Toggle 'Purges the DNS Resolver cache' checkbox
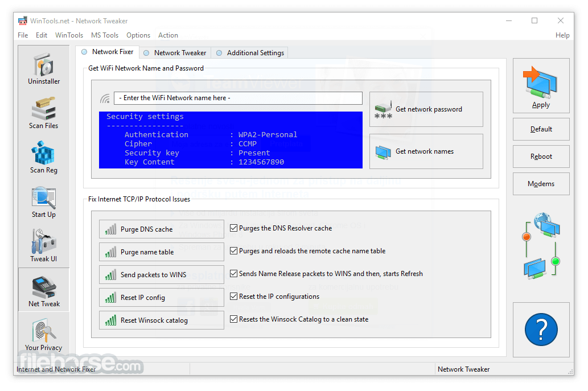The width and height of the screenshot is (588, 391). coord(233,228)
